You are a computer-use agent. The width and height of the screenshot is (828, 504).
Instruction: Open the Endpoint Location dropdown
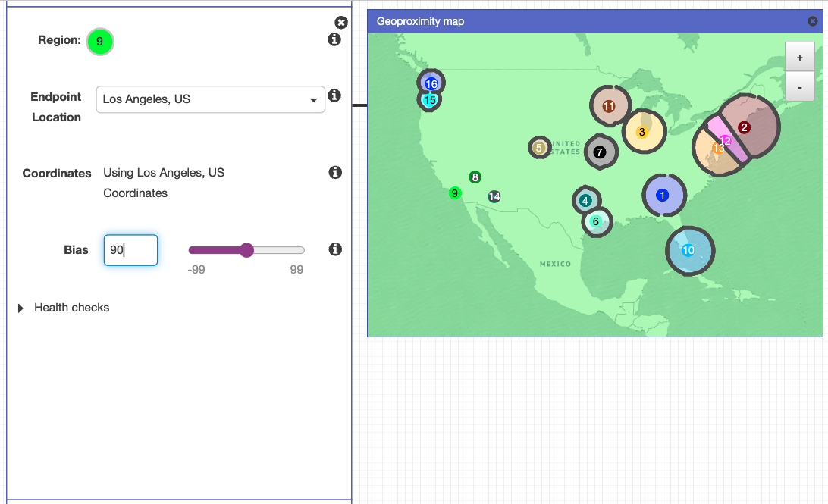pos(313,99)
